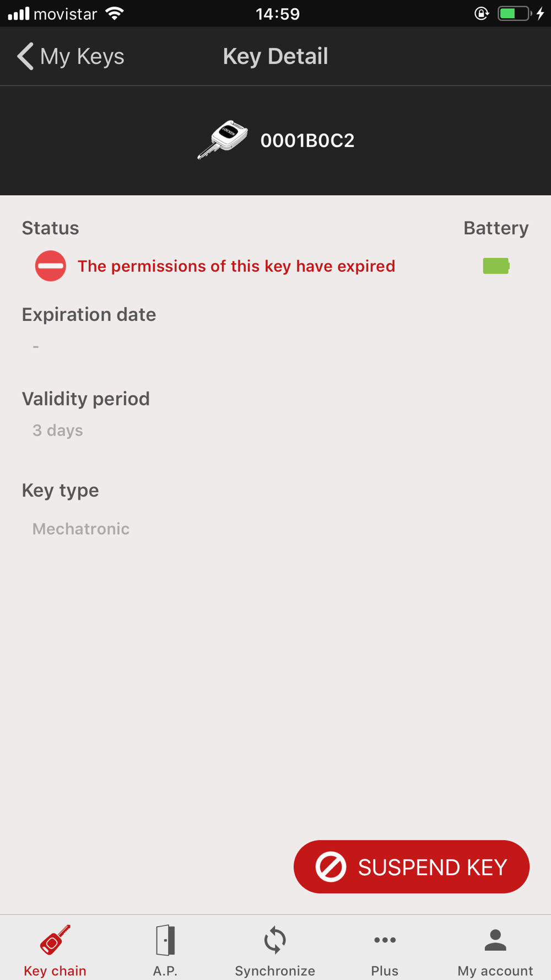This screenshot has height=980, width=551.
Task: Open the My account tab
Action: point(495,950)
